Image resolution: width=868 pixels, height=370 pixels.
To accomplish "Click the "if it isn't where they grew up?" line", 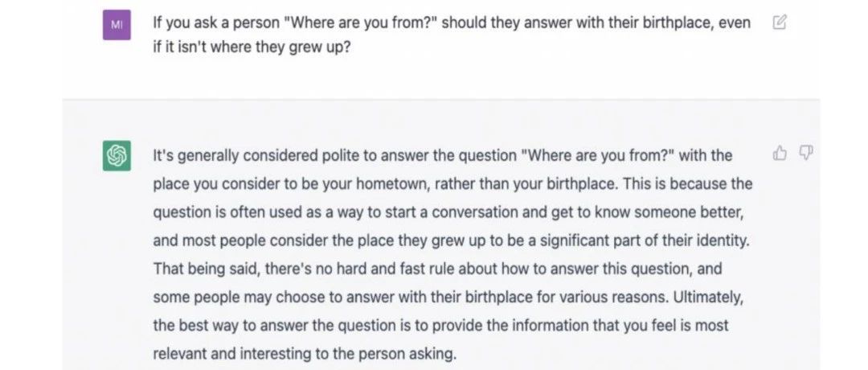I will [x=252, y=47].
